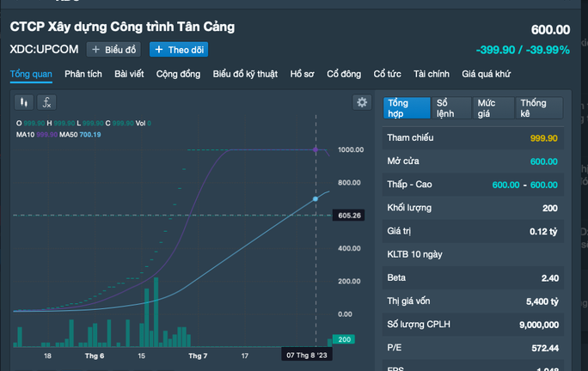Click the XDC:UPCOM ticker label

(44, 49)
